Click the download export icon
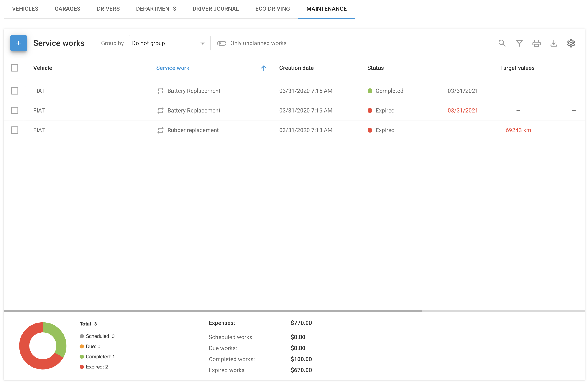The width and height of the screenshot is (588, 383). (554, 43)
